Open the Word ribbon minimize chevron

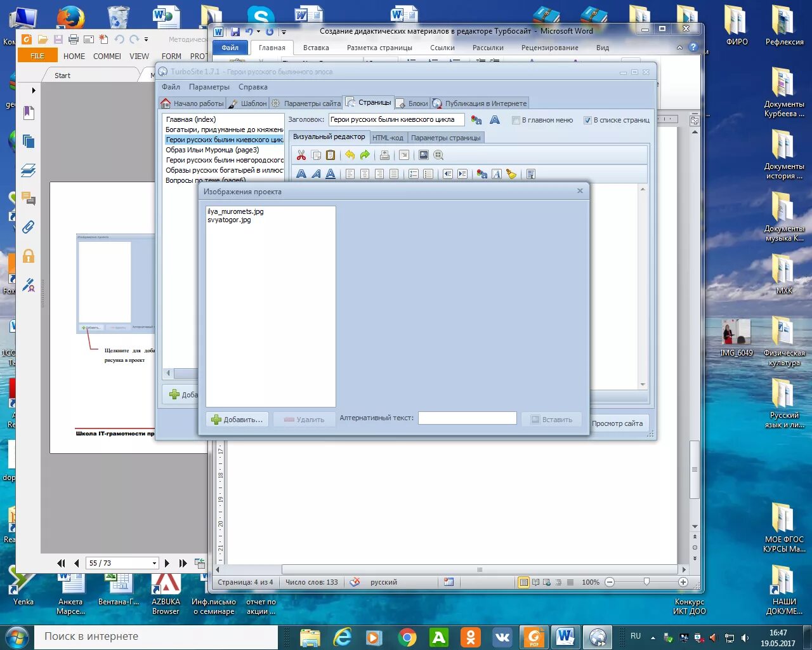(x=680, y=48)
